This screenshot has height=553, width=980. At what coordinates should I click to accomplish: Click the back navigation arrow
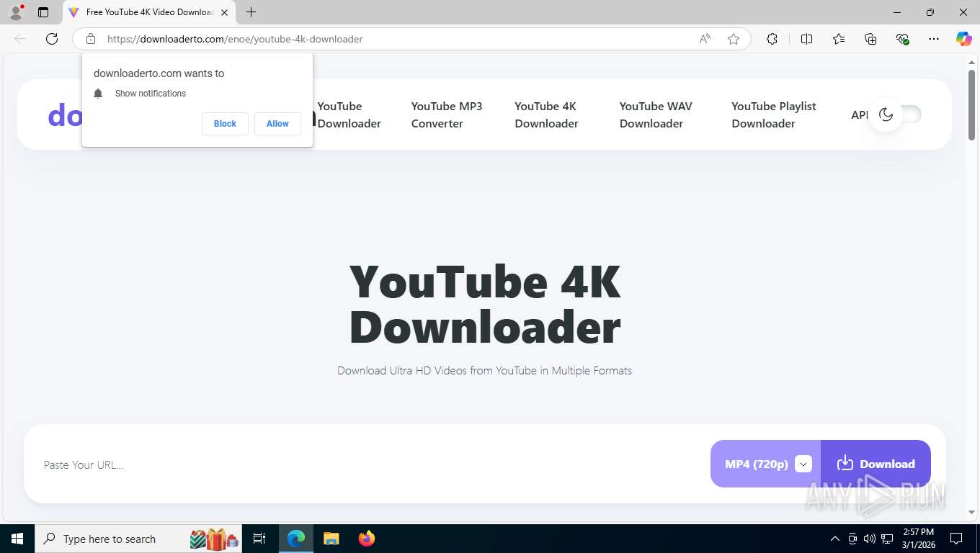(20, 39)
